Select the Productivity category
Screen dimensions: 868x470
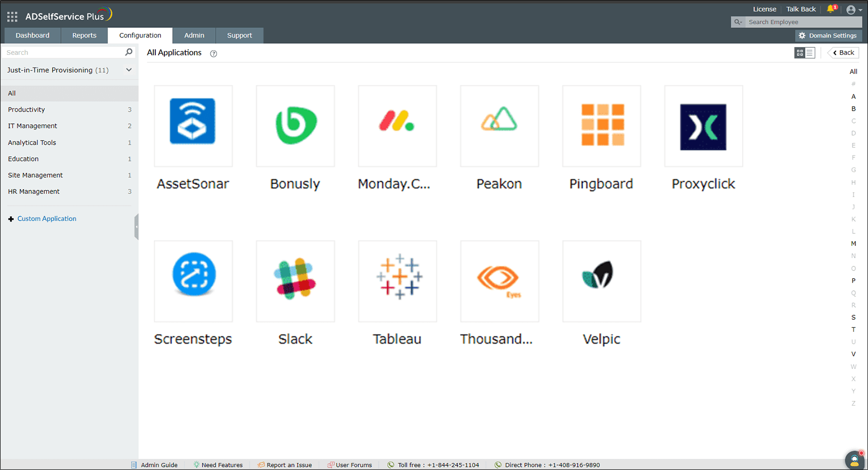click(26, 109)
